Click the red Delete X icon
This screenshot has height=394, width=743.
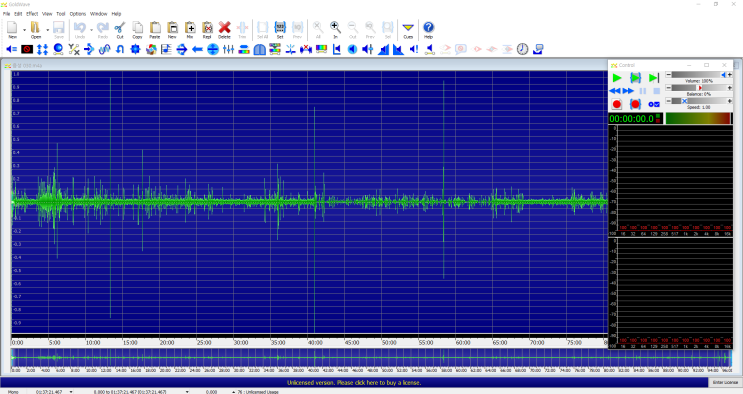pos(225,29)
